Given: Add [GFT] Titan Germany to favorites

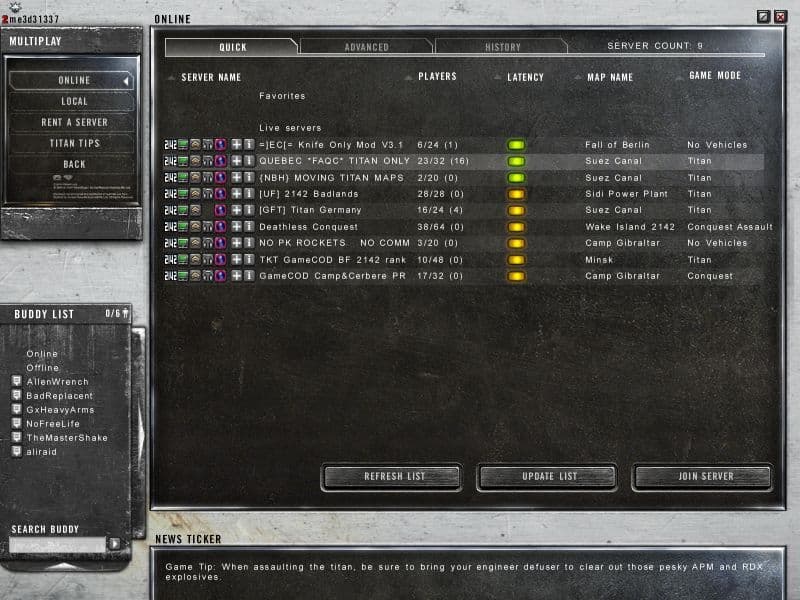Looking at the screenshot, I should 236,210.
